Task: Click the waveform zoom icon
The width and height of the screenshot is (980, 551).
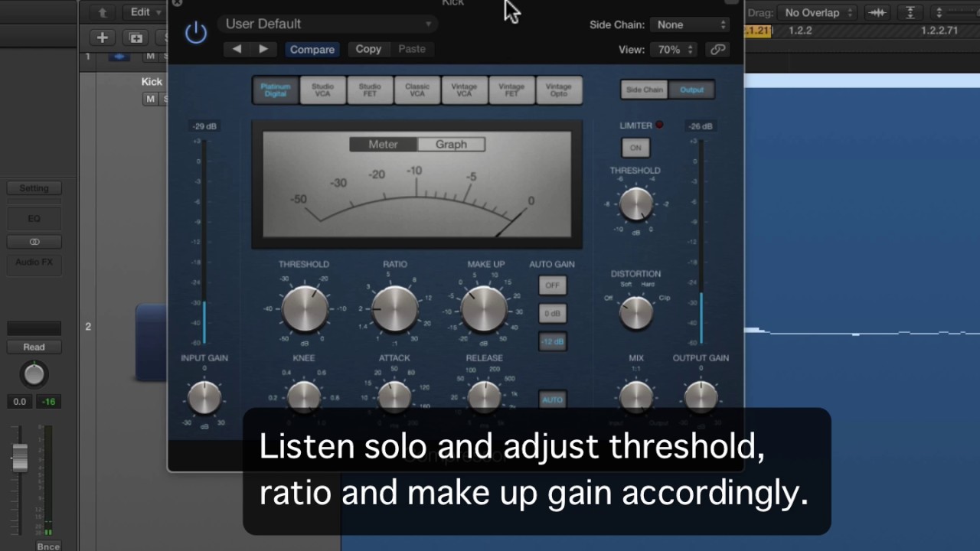Action: click(877, 12)
